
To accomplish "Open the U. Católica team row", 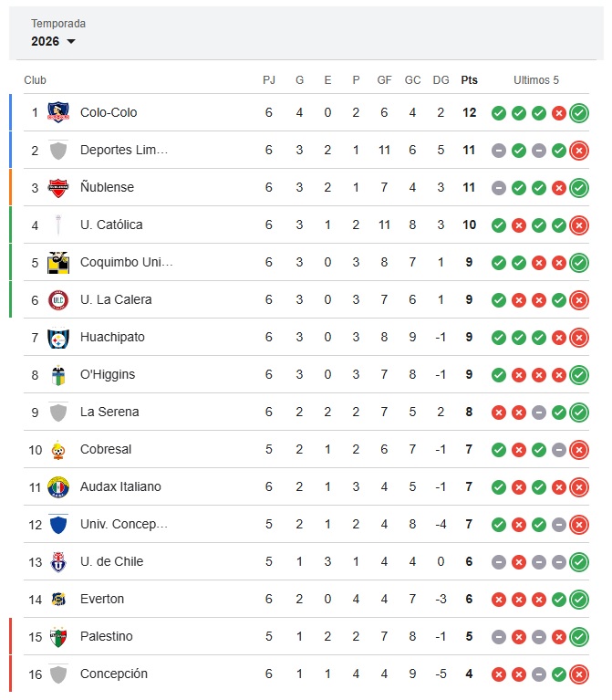I will point(111,225).
